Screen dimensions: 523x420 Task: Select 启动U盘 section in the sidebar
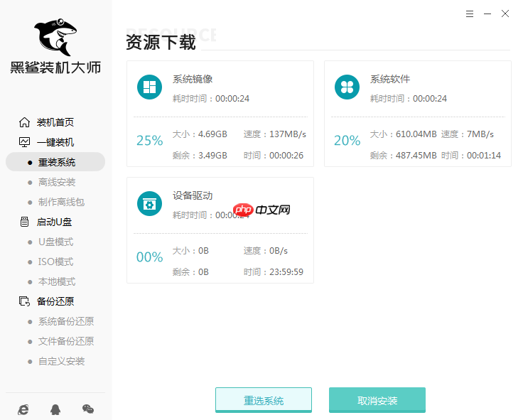tap(55, 222)
